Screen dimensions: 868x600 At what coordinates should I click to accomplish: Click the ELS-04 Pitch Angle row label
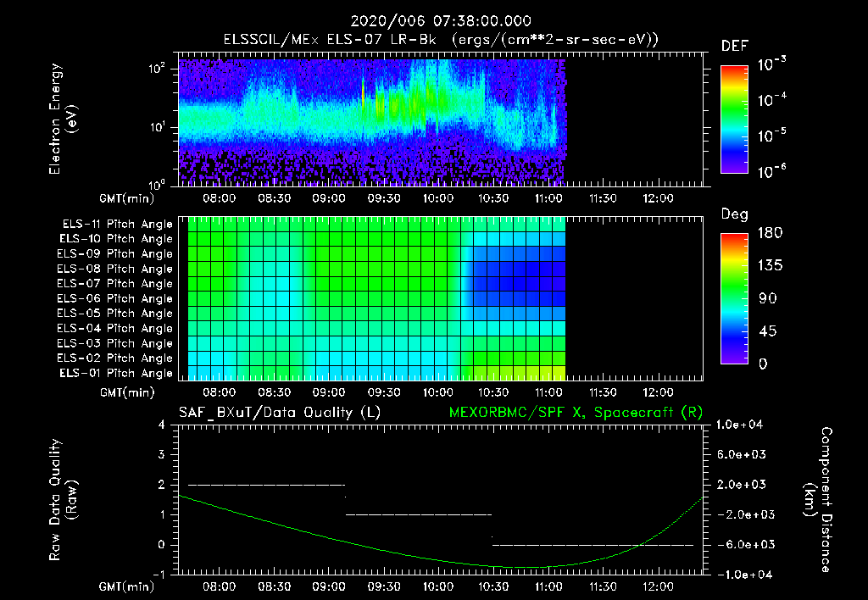(x=114, y=328)
